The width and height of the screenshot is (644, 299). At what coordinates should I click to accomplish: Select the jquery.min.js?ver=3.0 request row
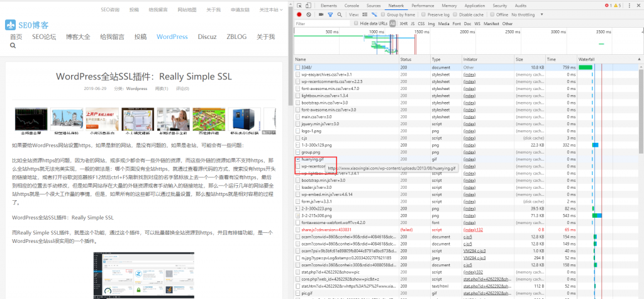point(467,124)
